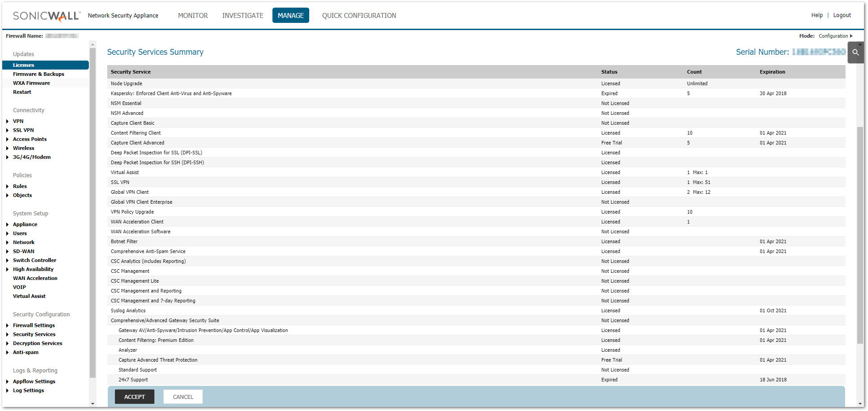868x411 pixels.
Task: Click the CANCEL button
Action: pyautogui.click(x=183, y=397)
